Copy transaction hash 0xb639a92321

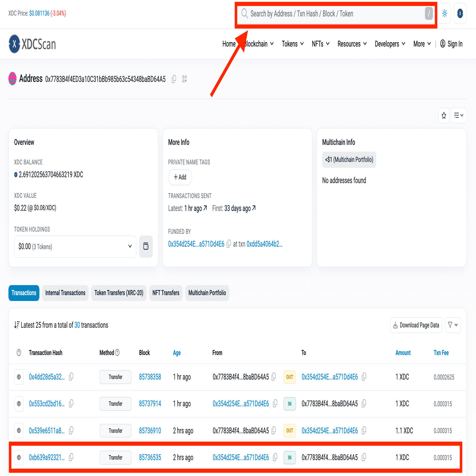click(x=71, y=457)
